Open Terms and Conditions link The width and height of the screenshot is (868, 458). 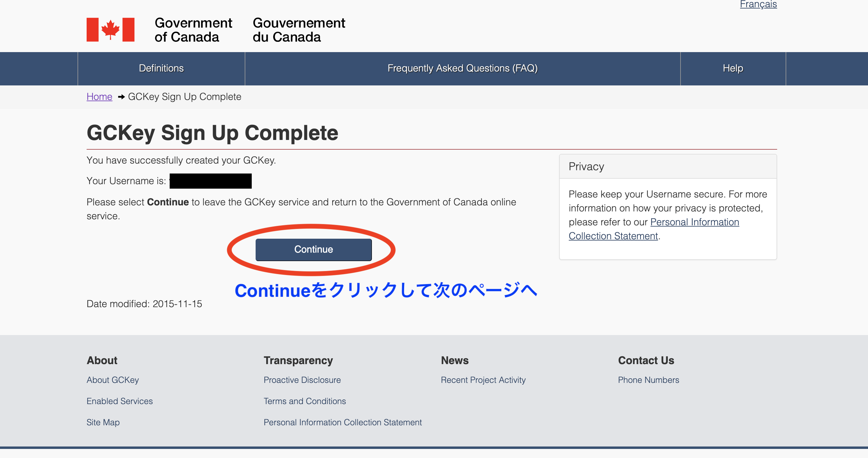(x=305, y=401)
